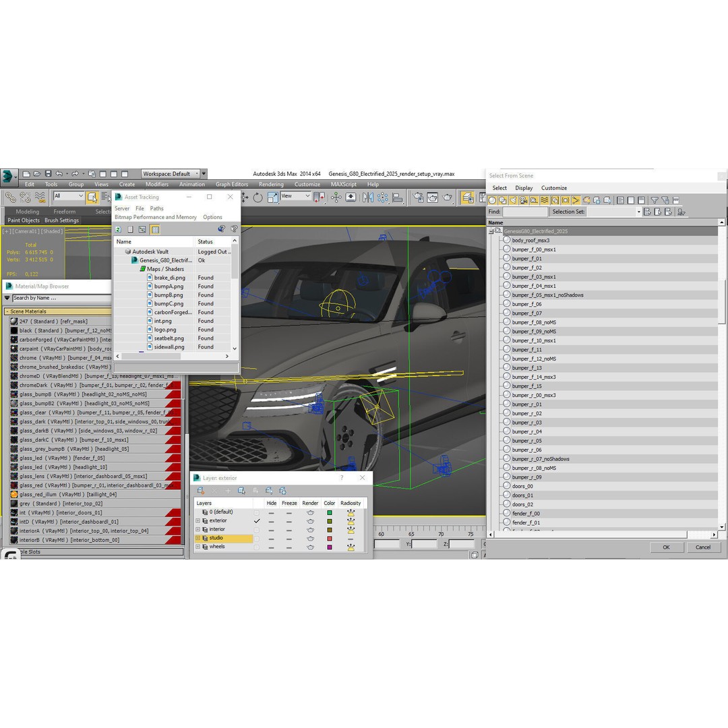Toggle Display Space Warps wave icon
Image resolution: width=728 pixels, height=728 pixels.
[545, 201]
